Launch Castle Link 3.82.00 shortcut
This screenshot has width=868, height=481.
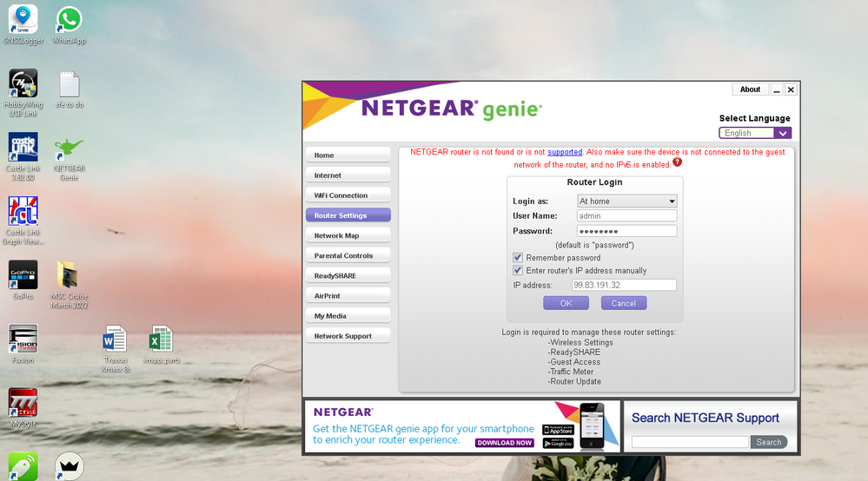tap(23, 156)
